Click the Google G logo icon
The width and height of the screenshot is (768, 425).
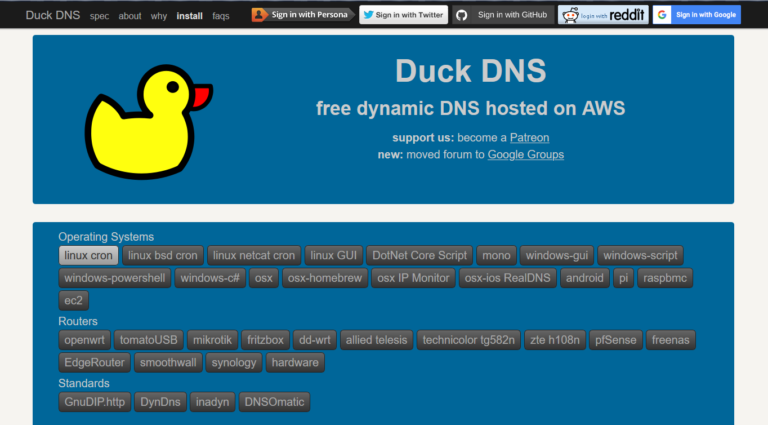[x=662, y=15]
